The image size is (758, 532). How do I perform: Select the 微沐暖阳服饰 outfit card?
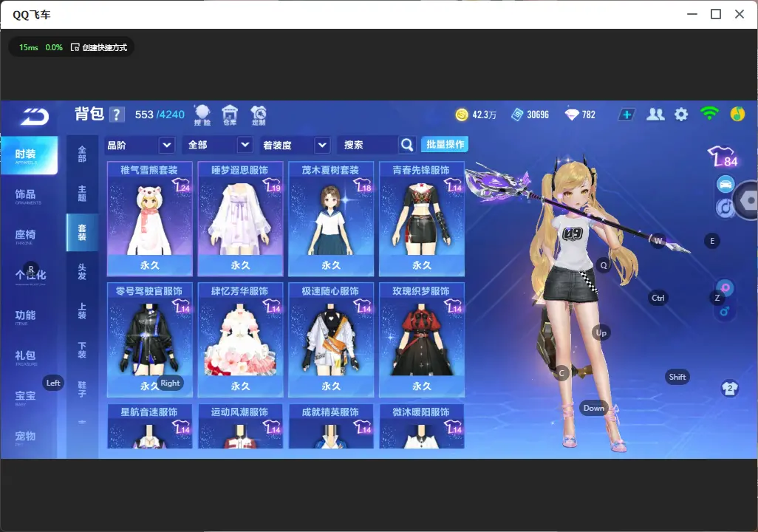coord(422,426)
